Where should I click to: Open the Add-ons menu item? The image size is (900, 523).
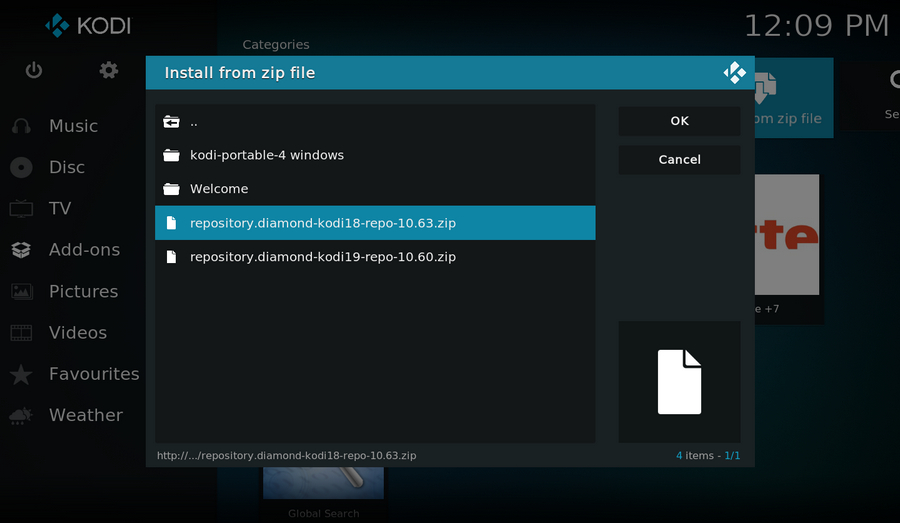(x=84, y=250)
